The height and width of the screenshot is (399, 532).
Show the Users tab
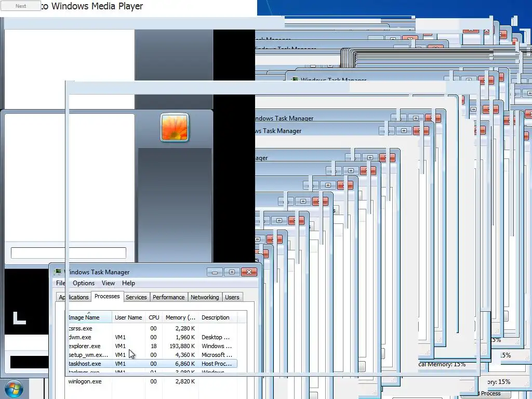coord(232,297)
